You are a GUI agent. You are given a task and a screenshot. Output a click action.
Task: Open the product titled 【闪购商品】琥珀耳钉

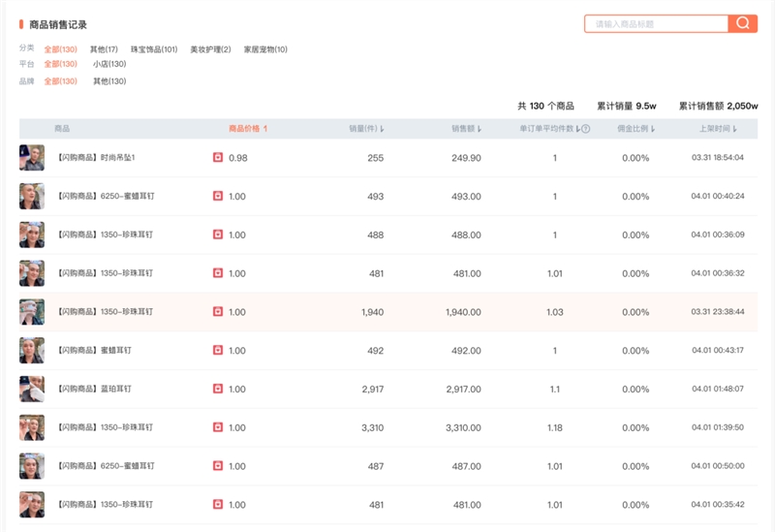pos(94,389)
